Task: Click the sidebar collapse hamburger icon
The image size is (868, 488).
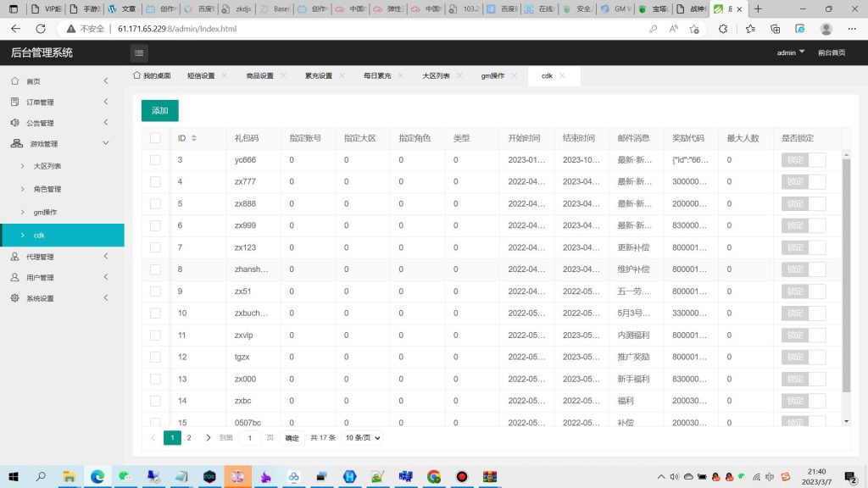Action: pos(139,53)
